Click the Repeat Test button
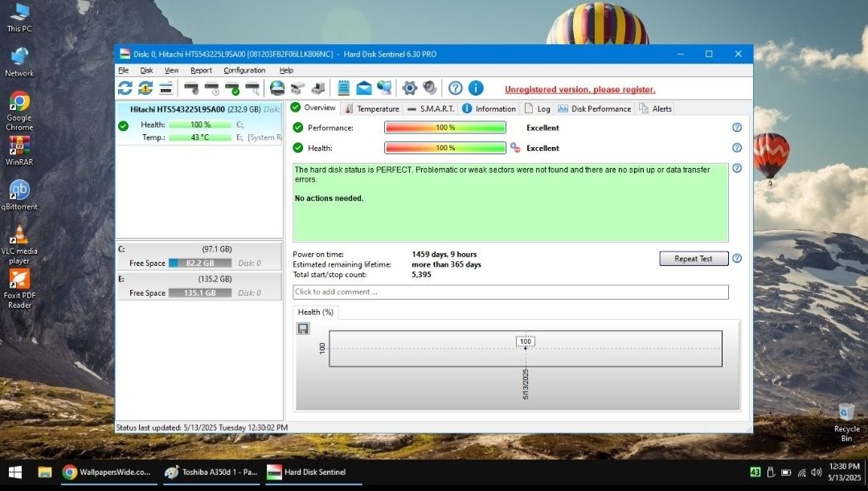The height and width of the screenshot is (491, 868). (x=694, y=259)
